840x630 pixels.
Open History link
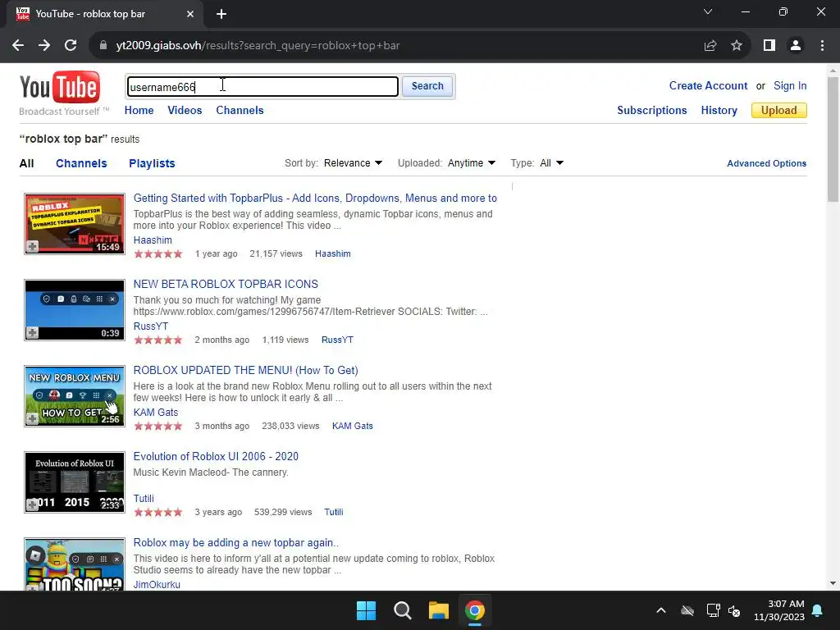(x=719, y=111)
